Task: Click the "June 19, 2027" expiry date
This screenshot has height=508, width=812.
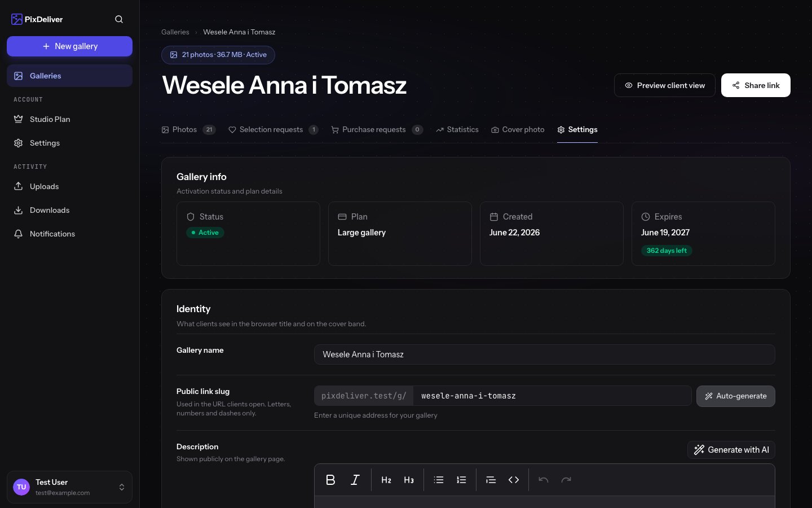Action: pyautogui.click(x=665, y=233)
